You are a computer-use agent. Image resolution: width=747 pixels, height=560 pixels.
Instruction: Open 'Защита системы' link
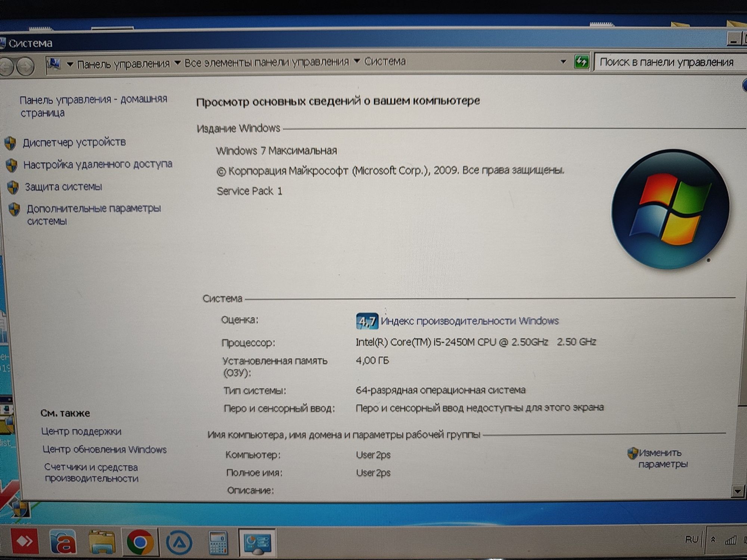[x=63, y=187]
